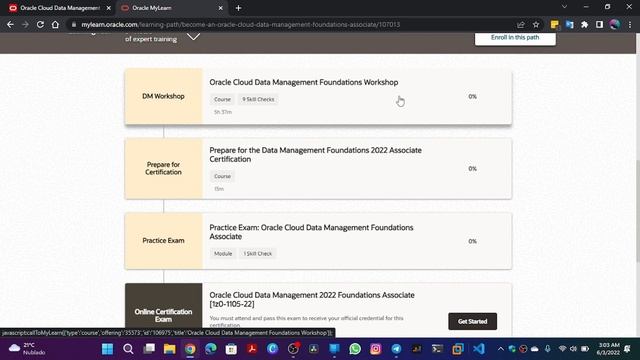640x360 pixels.
Task: Switch to the Oracle Cloud Data Management tab
Action: point(59,8)
